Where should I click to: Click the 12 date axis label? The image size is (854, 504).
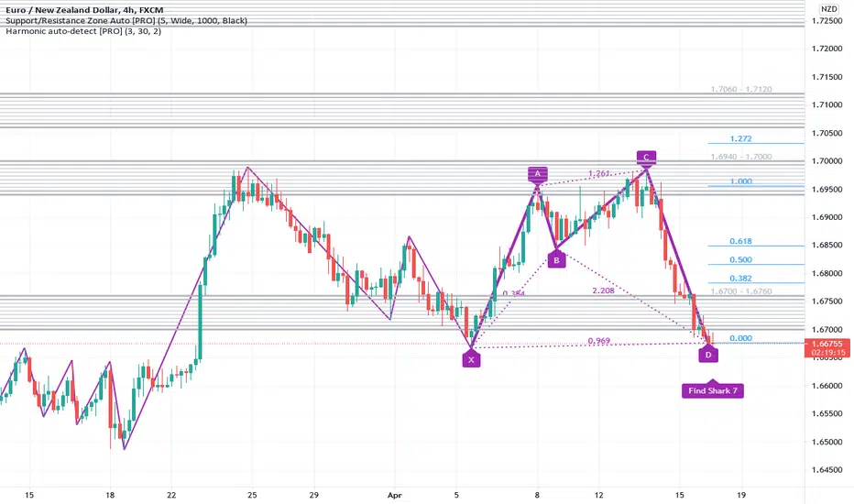coord(599,495)
